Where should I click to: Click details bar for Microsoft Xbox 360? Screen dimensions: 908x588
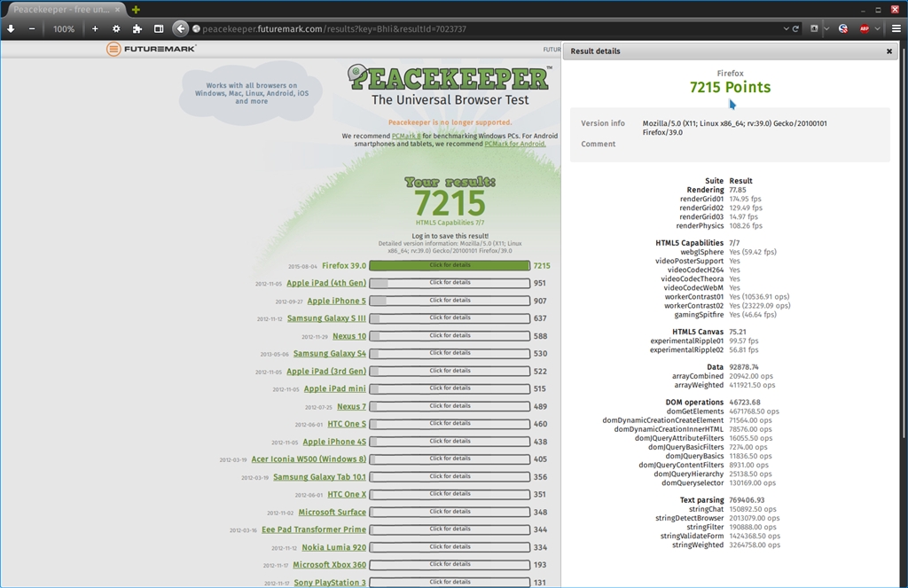450,565
